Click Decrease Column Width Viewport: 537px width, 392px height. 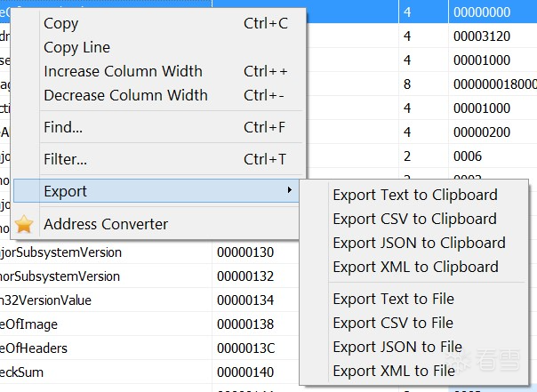pyautogui.click(x=125, y=95)
